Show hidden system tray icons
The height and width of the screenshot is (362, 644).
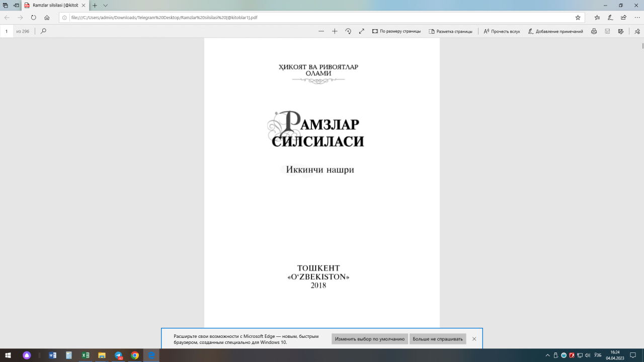pyautogui.click(x=548, y=355)
